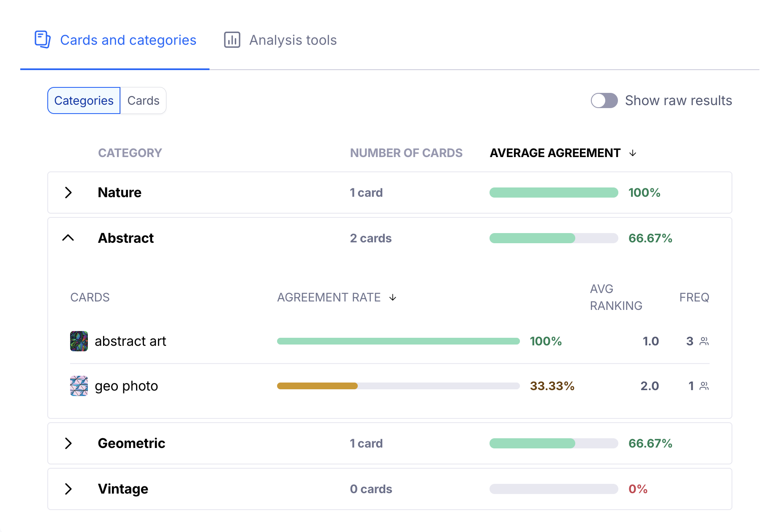Switch to the Categories view

84,100
